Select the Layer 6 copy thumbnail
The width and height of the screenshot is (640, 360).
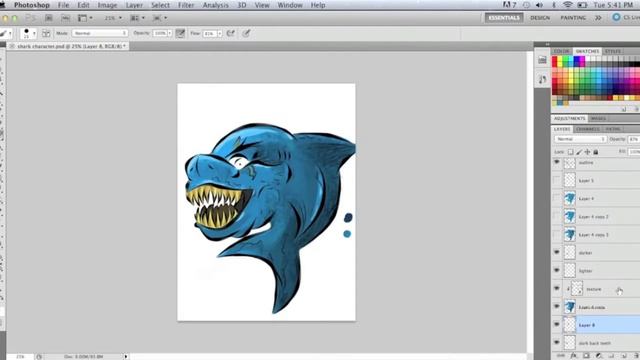570,307
